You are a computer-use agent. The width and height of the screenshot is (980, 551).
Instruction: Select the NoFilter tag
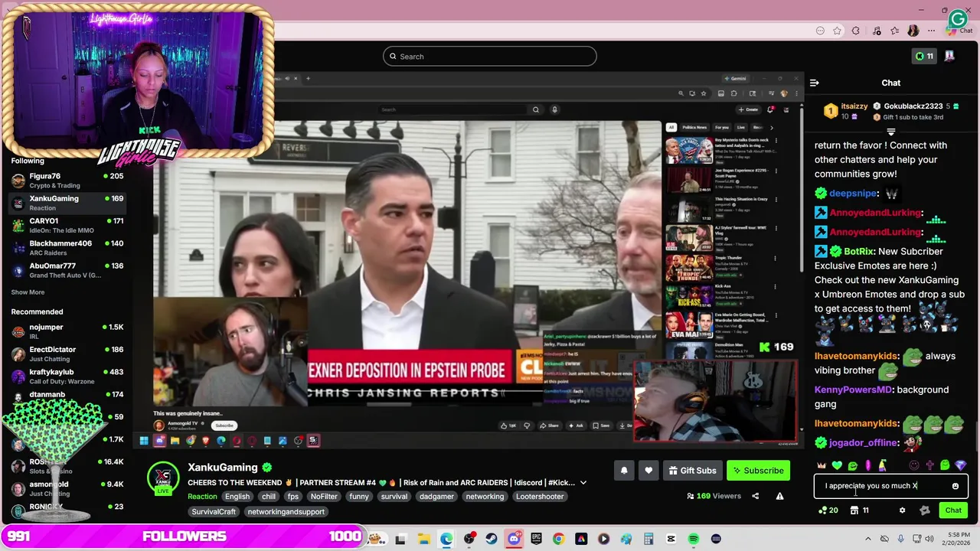pyautogui.click(x=324, y=497)
